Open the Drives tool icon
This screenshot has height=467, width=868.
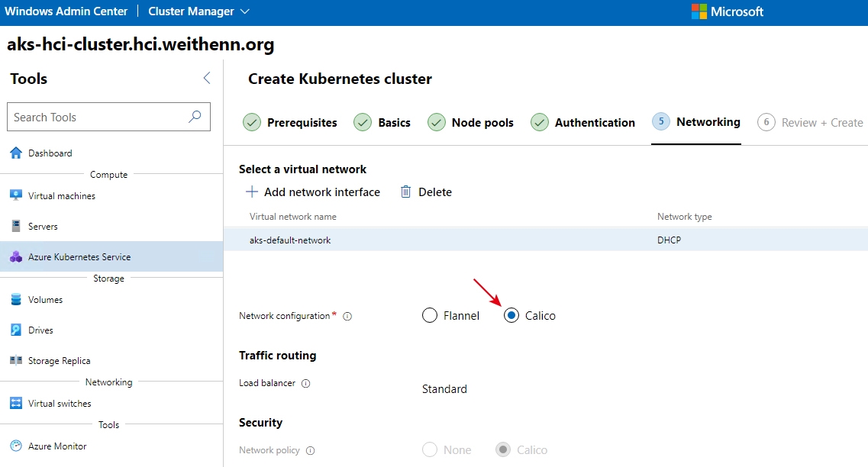pos(16,330)
